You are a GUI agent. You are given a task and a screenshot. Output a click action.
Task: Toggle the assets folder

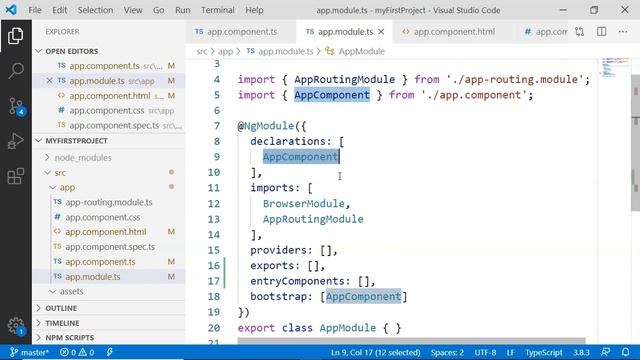coord(71,291)
